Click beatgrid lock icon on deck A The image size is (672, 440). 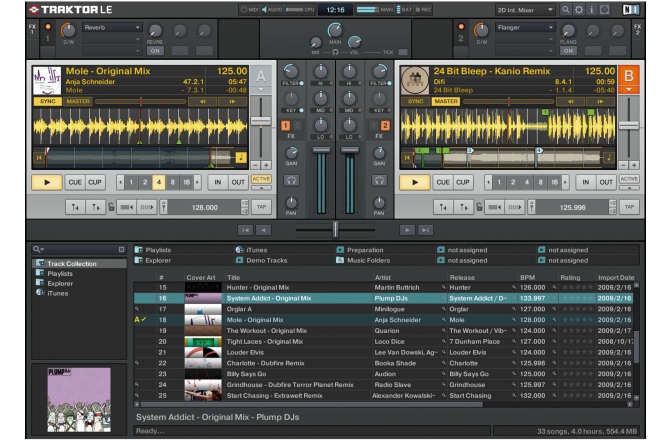111,207
